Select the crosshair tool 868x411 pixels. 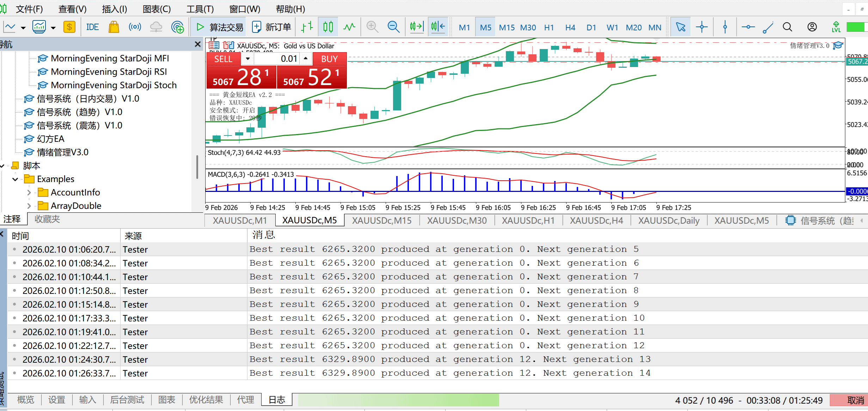tap(702, 27)
